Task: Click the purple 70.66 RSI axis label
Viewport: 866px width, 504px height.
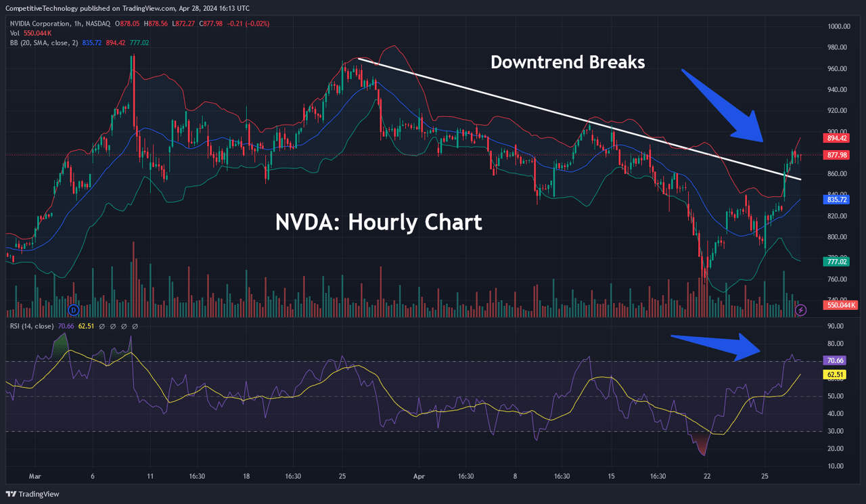Action: pyautogui.click(x=834, y=361)
